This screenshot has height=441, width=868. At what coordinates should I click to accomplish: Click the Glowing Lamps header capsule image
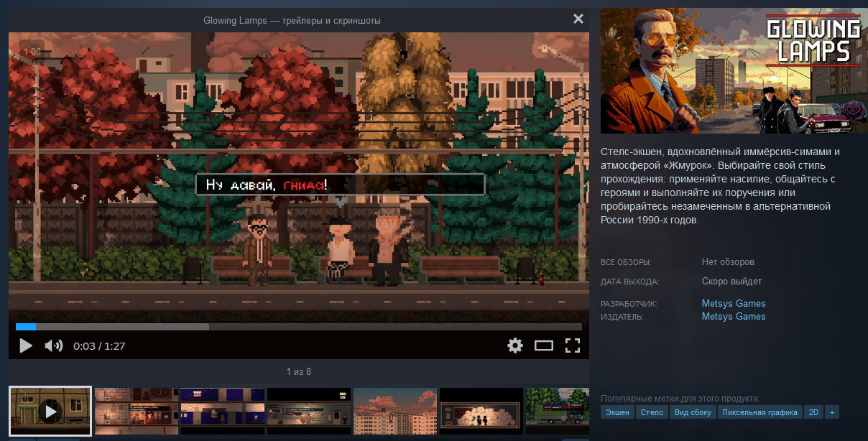[x=734, y=70]
